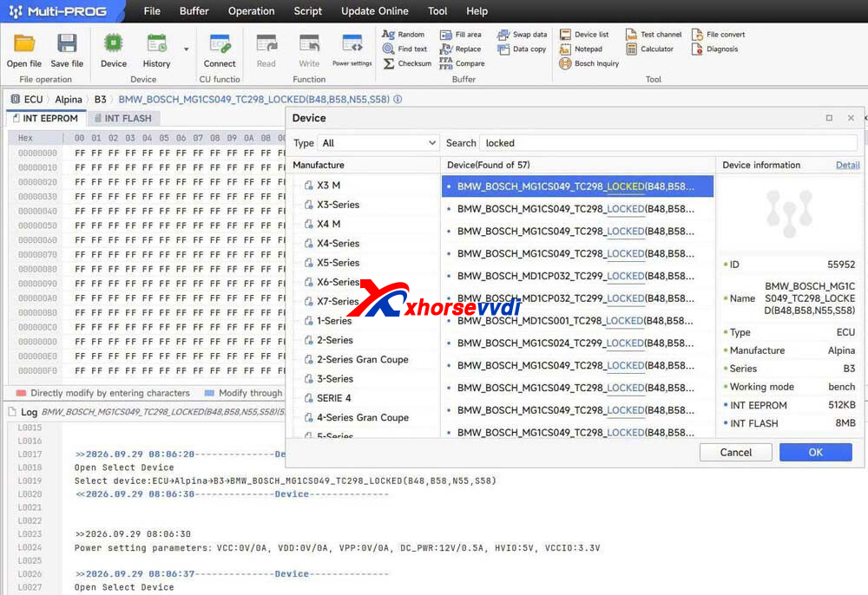The width and height of the screenshot is (868, 595).
Task: Select the INT EEPROM tab
Action: tap(45, 118)
